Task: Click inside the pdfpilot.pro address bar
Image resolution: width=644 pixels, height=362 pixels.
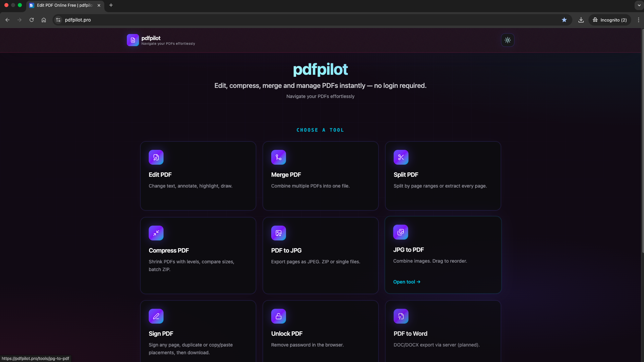Action: pos(202,20)
